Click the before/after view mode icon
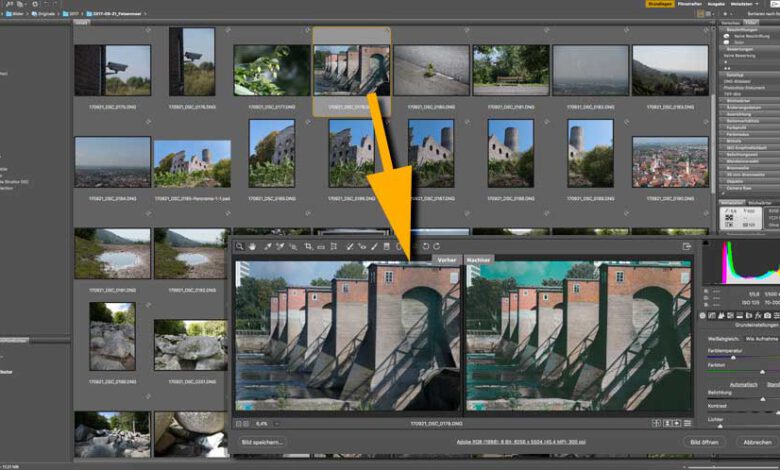The width and height of the screenshot is (780, 470). tap(658, 423)
